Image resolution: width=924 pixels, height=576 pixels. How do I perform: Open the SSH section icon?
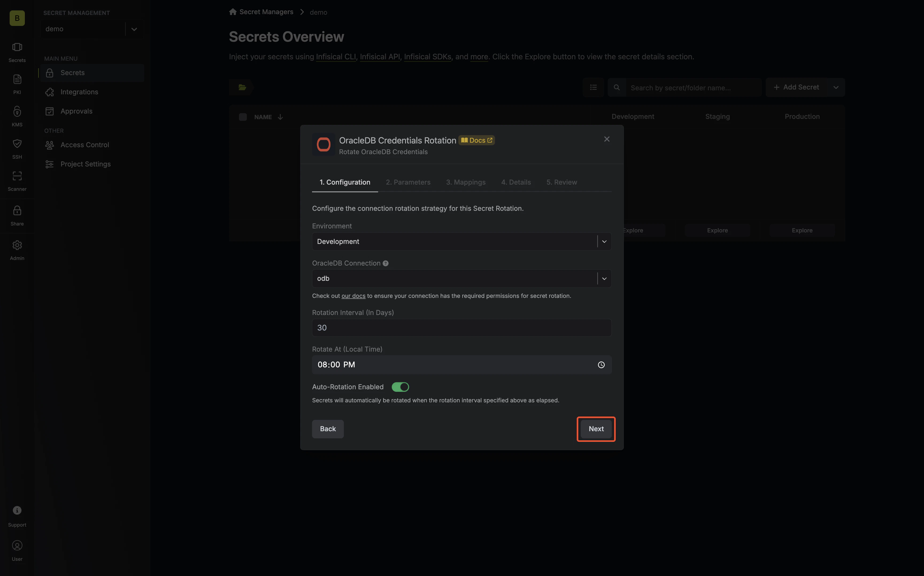17,149
